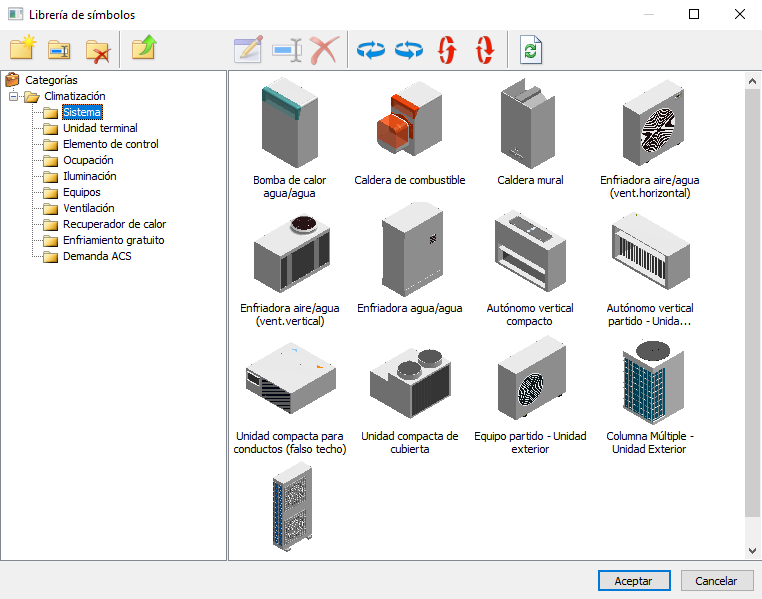Click the scrollbar up arrow

coord(752,81)
